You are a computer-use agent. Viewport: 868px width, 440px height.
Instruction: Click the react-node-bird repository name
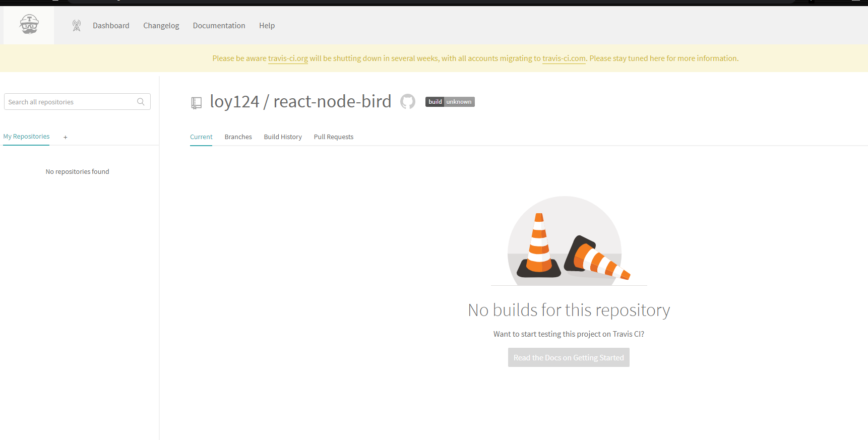pos(332,101)
